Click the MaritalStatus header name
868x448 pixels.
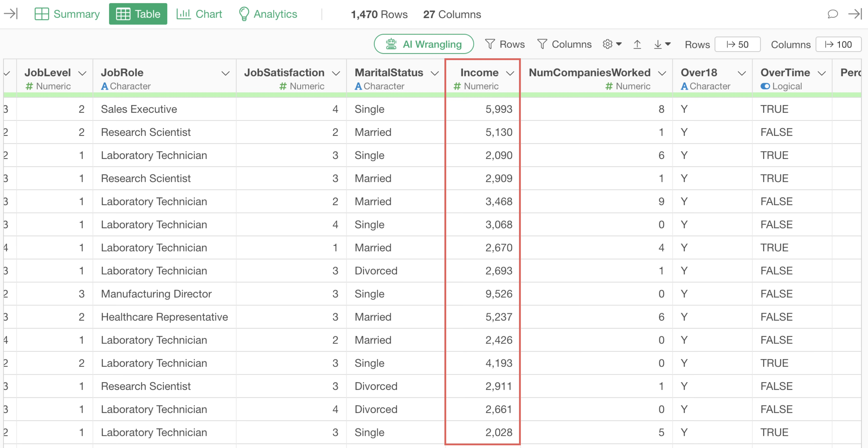pos(389,72)
